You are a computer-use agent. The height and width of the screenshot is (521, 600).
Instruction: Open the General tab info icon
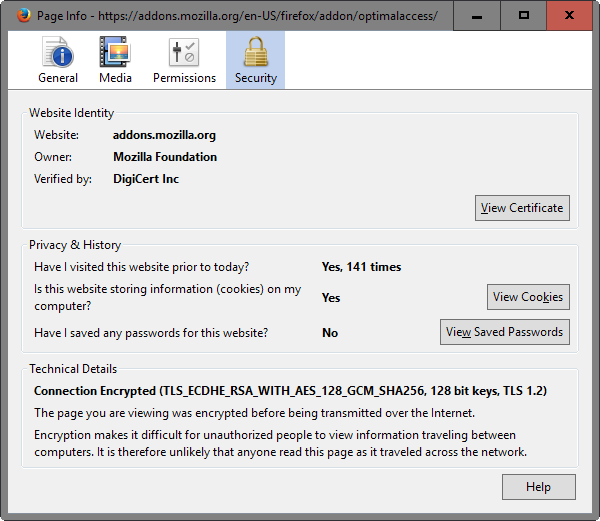click(58, 52)
